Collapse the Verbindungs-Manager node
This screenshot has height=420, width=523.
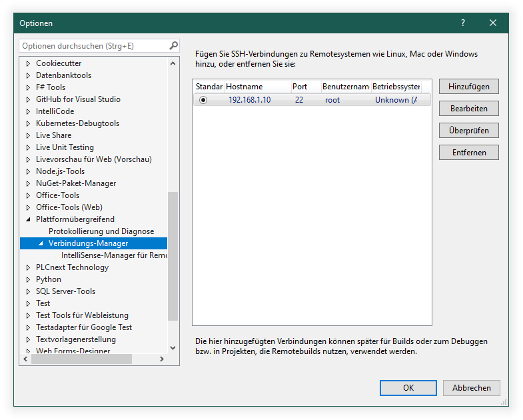(x=41, y=243)
